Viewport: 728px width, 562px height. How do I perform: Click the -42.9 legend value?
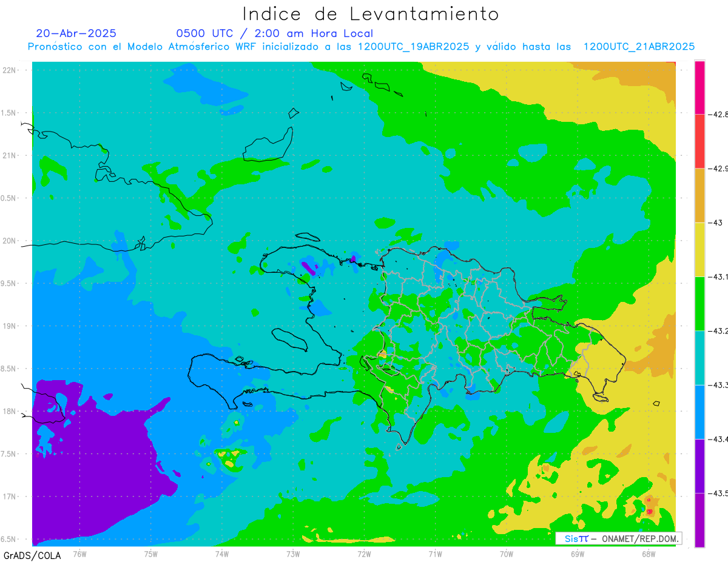[718, 168]
